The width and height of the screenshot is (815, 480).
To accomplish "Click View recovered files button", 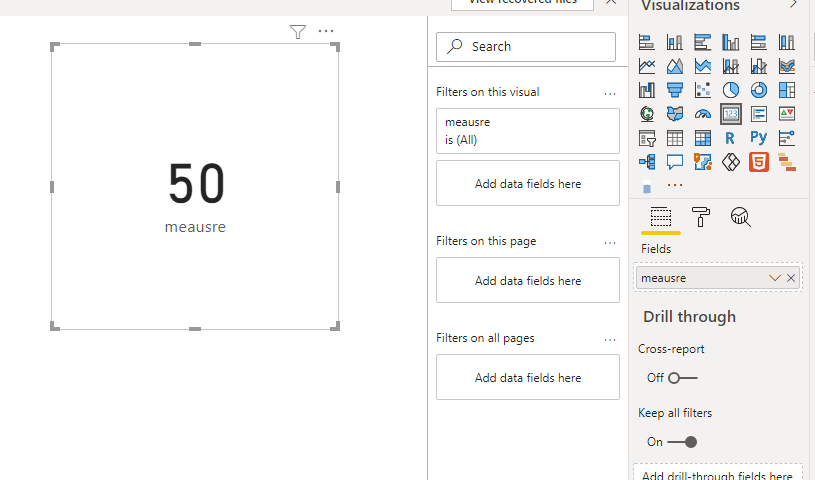I will click(522, 3).
